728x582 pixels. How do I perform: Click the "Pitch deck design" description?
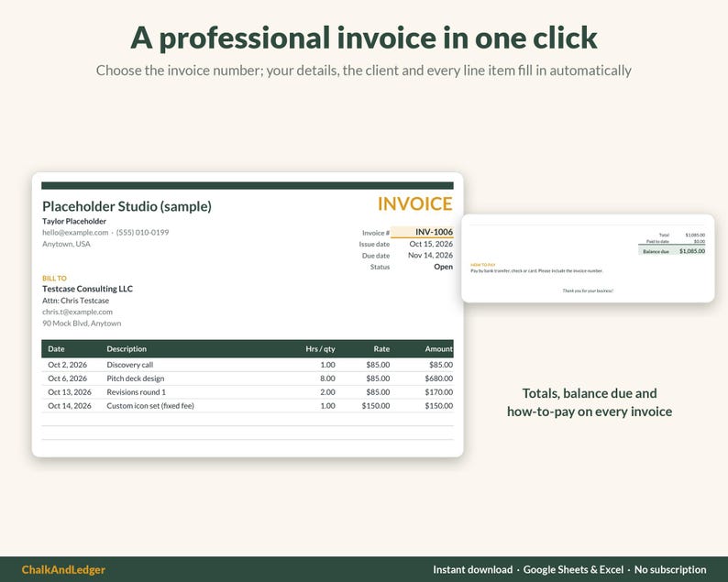136,379
